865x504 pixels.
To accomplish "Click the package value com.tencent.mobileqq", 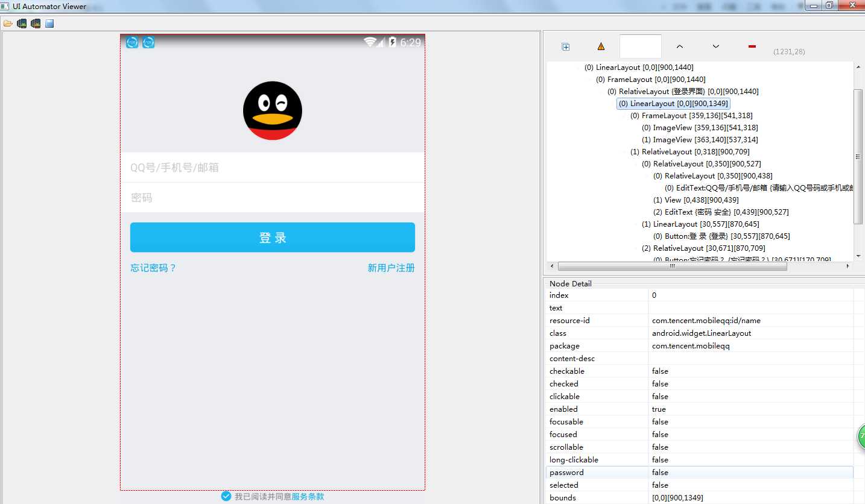I will (691, 346).
